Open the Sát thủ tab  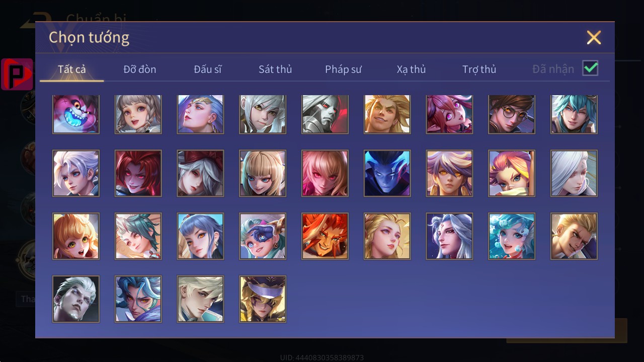click(x=275, y=69)
